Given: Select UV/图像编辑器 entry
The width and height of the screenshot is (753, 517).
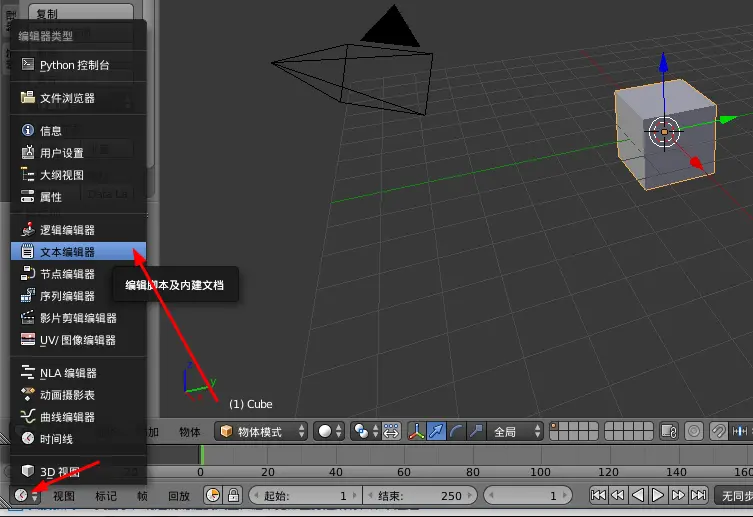Looking at the screenshot, I should pos(78,340).
